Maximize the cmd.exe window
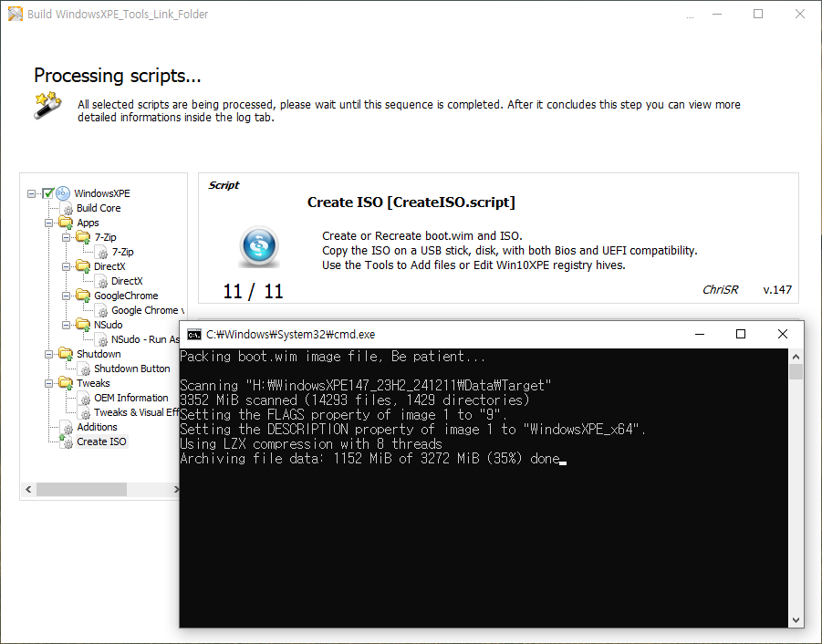Viewport: 822px width, 644px height. (741, 334)
